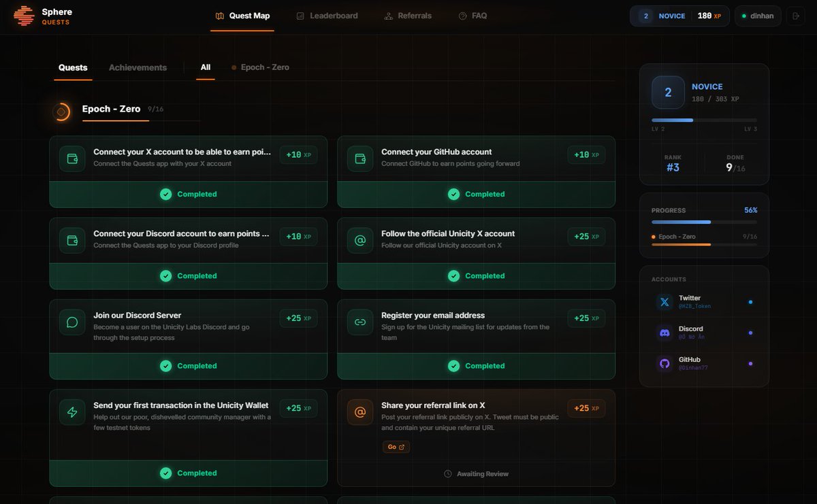
Task: Click the GitHub account icon
Action: 664,363
